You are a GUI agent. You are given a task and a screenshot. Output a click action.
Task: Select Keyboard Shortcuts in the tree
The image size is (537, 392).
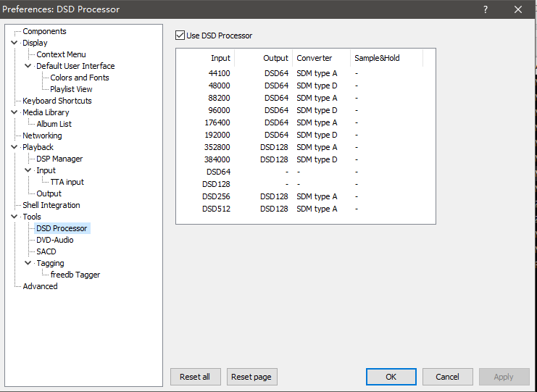pyautogui.click(x=57, y=101)
